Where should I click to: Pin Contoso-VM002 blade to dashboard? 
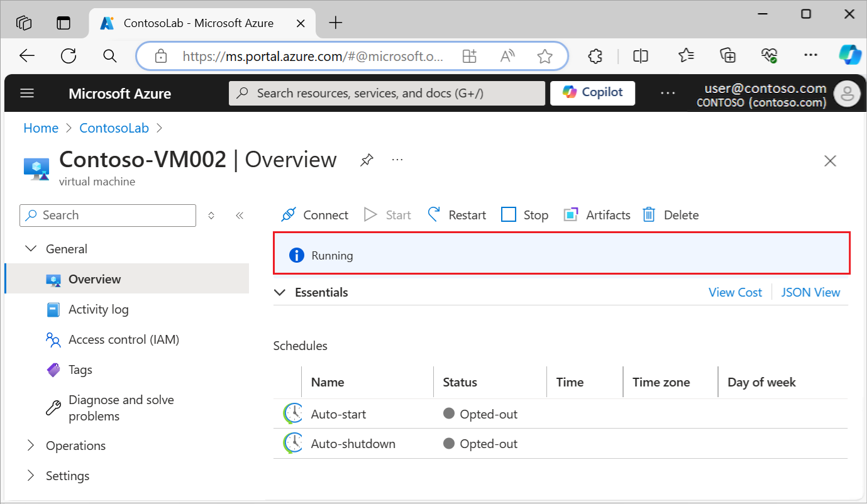point(367,160)
